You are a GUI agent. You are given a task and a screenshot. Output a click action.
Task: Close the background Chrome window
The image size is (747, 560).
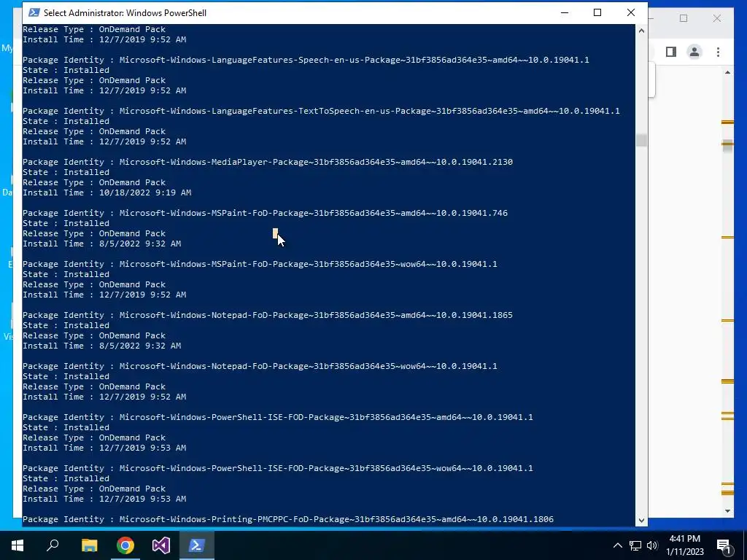(x=717, y=18)
